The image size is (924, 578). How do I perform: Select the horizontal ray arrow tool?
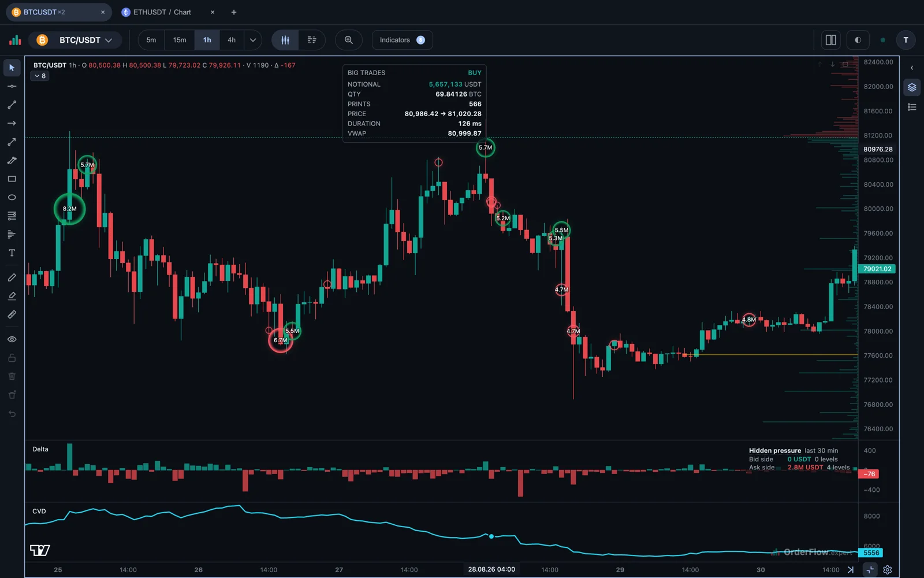(12, 123)
